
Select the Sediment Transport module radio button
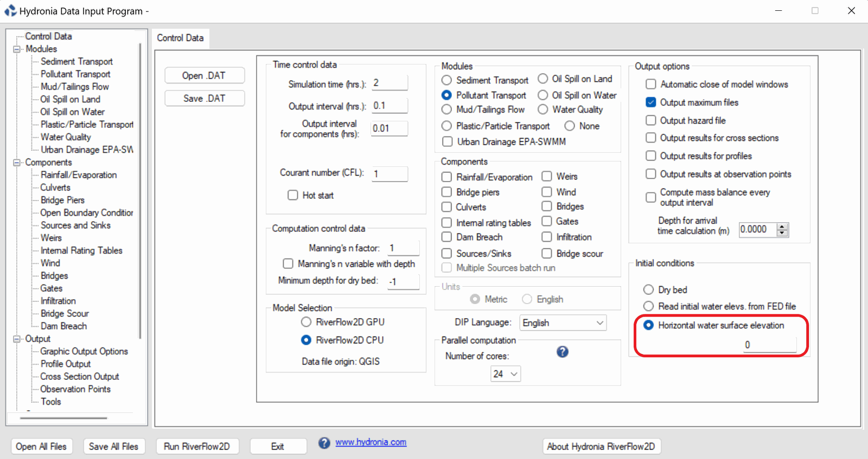pos(446,80)
